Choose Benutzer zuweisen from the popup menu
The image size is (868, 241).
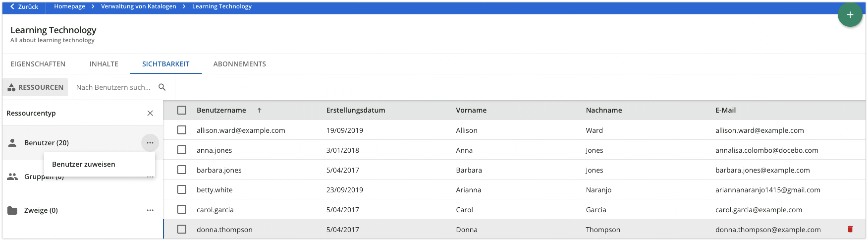pos(83,164)
